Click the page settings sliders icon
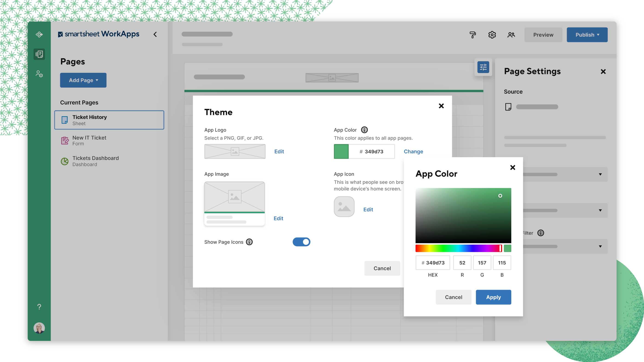Screen dimensions: 644x362 [x=483, y=67]
